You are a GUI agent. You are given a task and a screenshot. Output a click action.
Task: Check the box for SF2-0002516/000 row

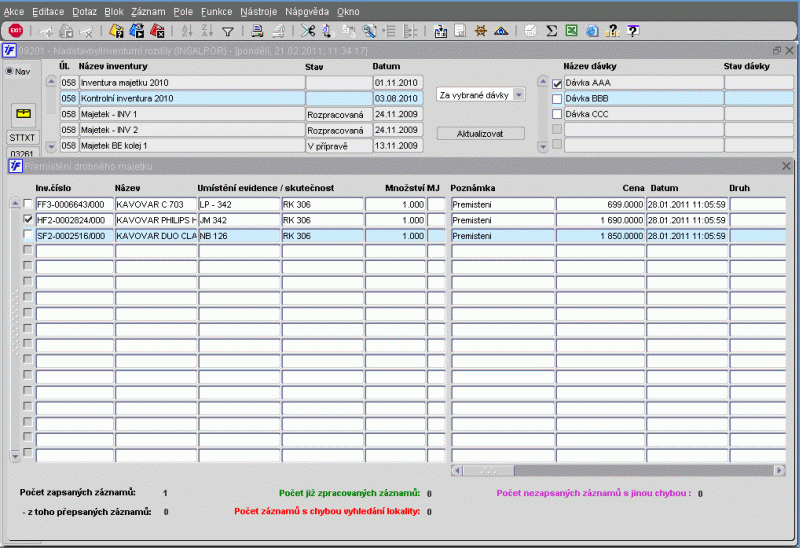point(28,235)
